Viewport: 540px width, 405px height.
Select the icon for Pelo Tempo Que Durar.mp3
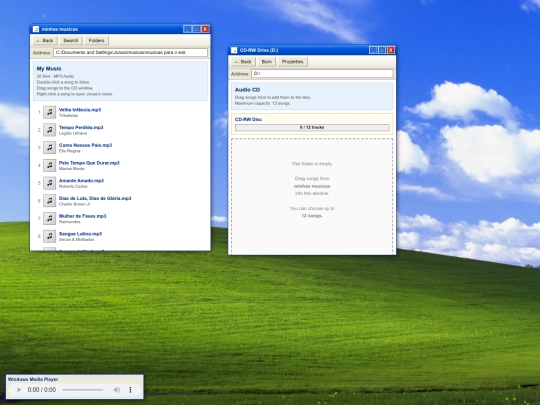coord(50,165)
